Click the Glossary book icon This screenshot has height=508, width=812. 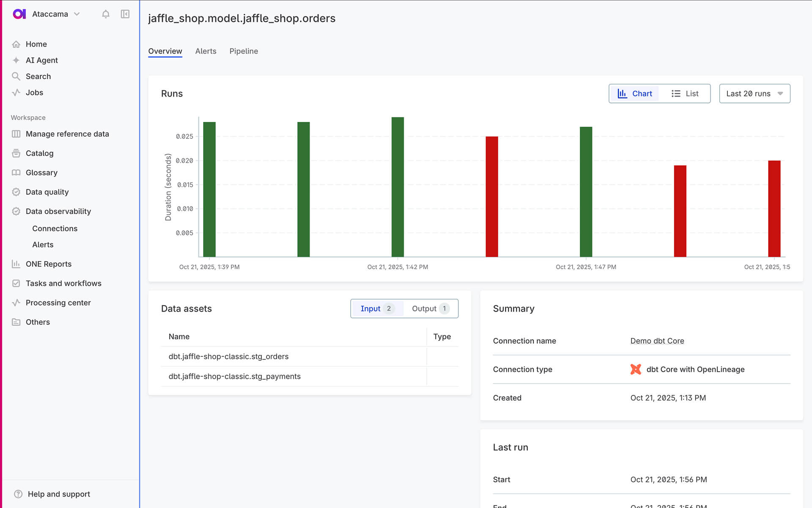pyautogui.click(x=16, y=173)
